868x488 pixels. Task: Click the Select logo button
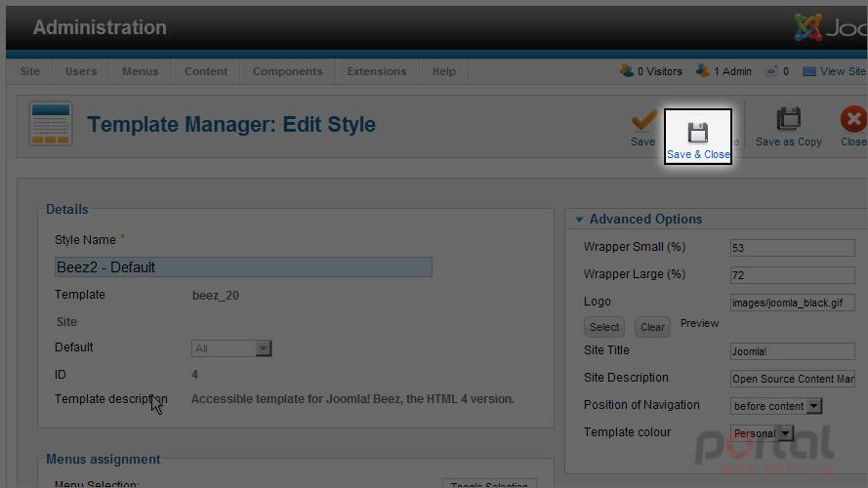click(604, 327)
